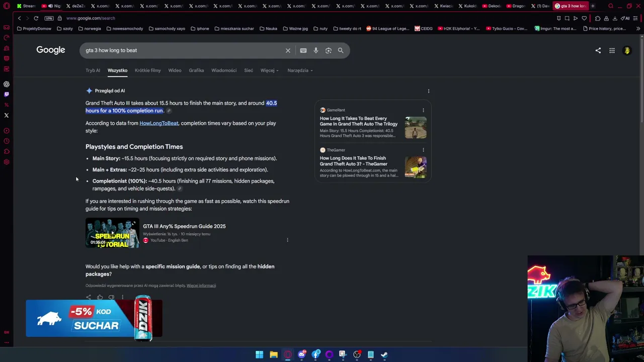644x362 pixels.
Task: Open options for speedrun video result
Action: 287,240
